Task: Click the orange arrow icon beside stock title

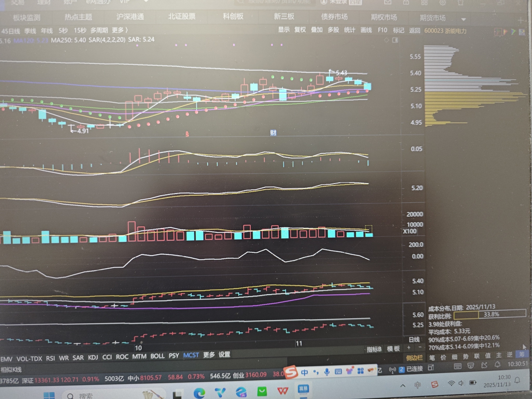Action: (506, 32)
